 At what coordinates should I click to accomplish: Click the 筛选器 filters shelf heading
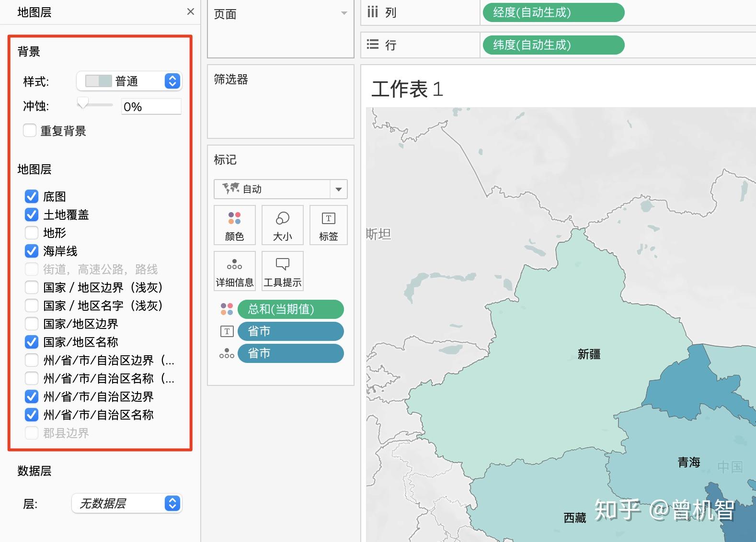(231, 79)
